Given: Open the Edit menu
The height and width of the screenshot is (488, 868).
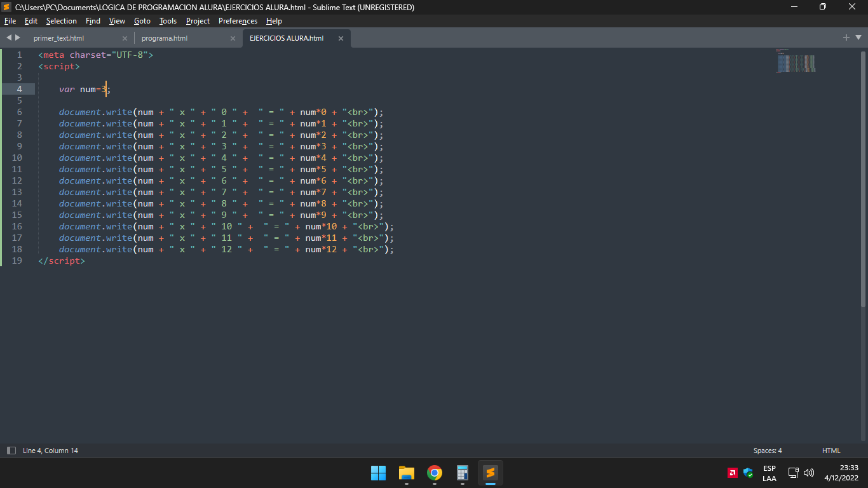Looking at the screenshot, I should [31, 21].
